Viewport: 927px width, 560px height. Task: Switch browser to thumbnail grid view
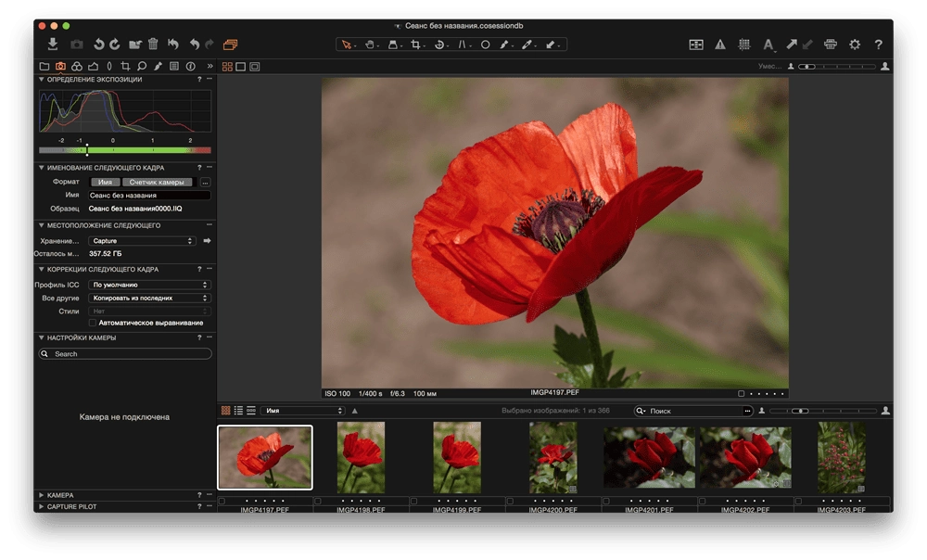[x=226, y=411]
